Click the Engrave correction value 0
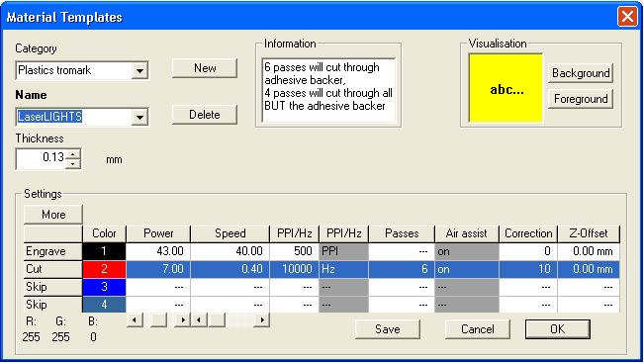644x363 pixels. 528,251
